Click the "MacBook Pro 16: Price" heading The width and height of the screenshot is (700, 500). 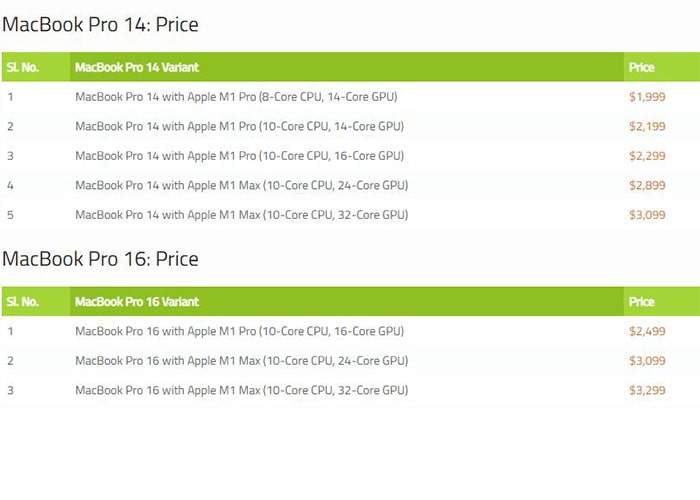coord(100,259)
